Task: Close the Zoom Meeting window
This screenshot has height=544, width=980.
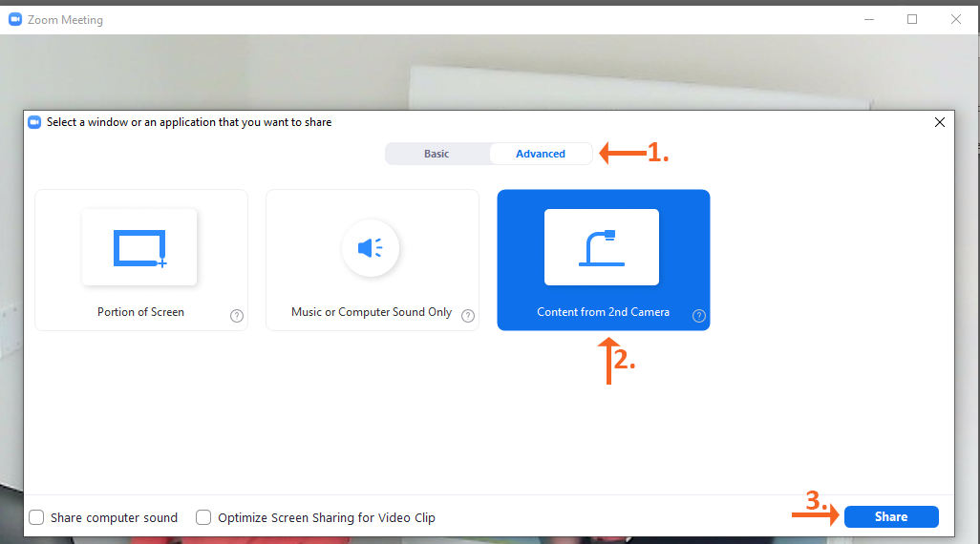Action: [x=956, y=19]
